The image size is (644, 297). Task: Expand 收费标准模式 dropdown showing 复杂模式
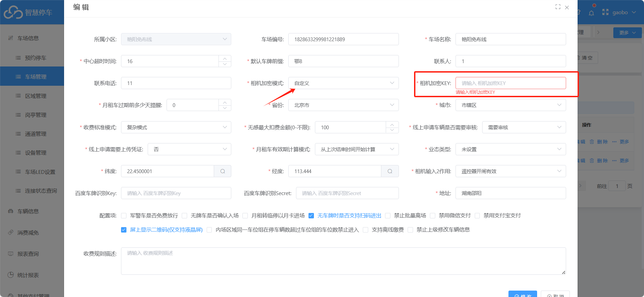pyautogui.click(x=176, y=127)
